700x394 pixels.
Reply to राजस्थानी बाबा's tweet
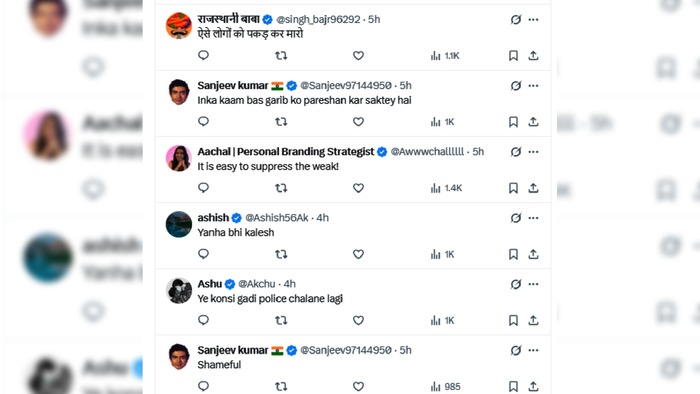203,55
